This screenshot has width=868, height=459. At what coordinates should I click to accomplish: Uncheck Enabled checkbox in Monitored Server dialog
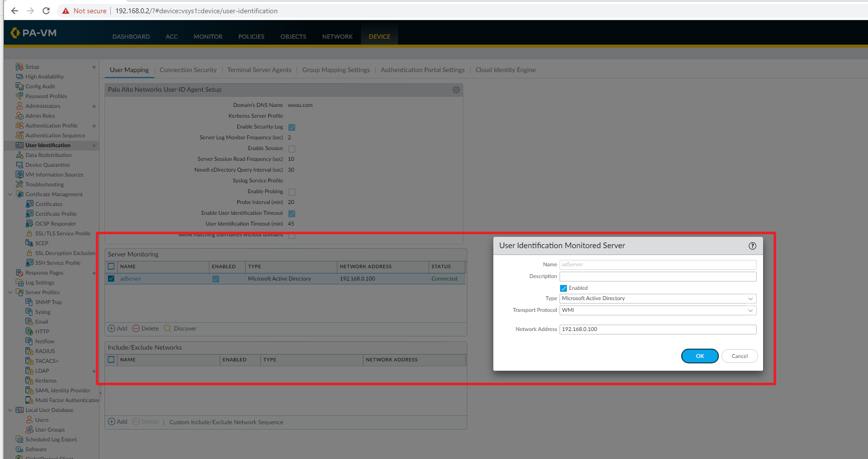pyautogui.click(x=563, y=288)
